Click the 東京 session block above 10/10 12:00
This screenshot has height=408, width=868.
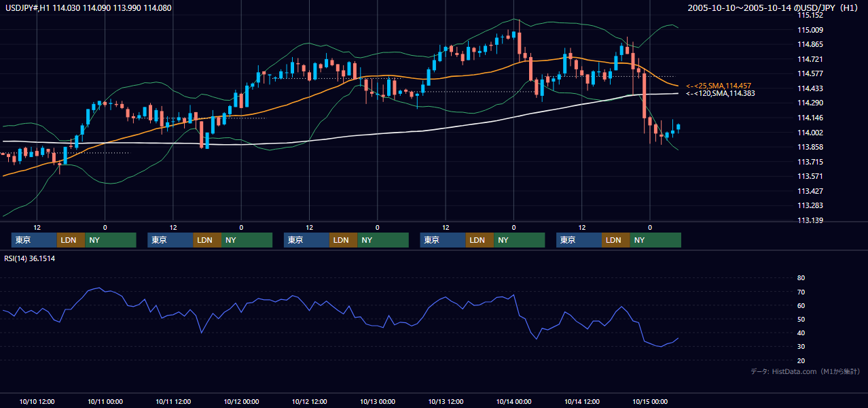click(34, 240)
